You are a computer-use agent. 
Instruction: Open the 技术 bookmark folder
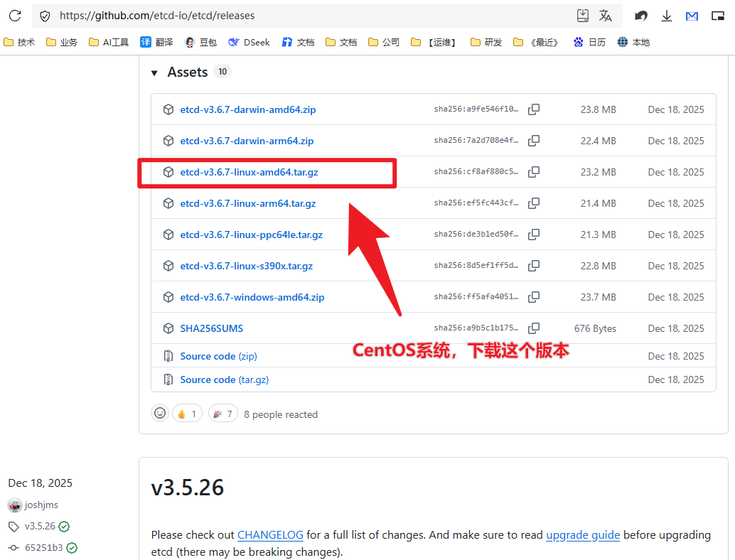tap(19, 43)
